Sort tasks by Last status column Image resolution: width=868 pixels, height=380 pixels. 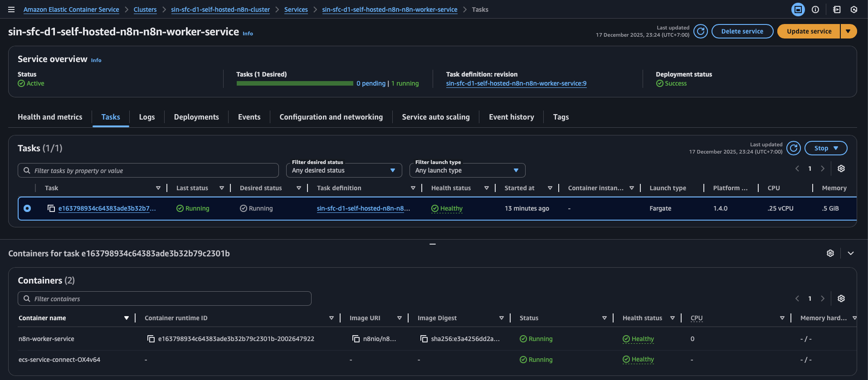(x=222, y=188)
